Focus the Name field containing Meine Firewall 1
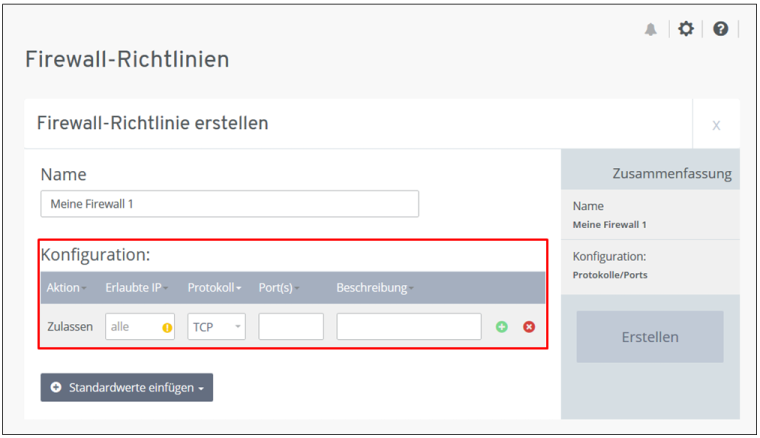 (x=229, y=204)
